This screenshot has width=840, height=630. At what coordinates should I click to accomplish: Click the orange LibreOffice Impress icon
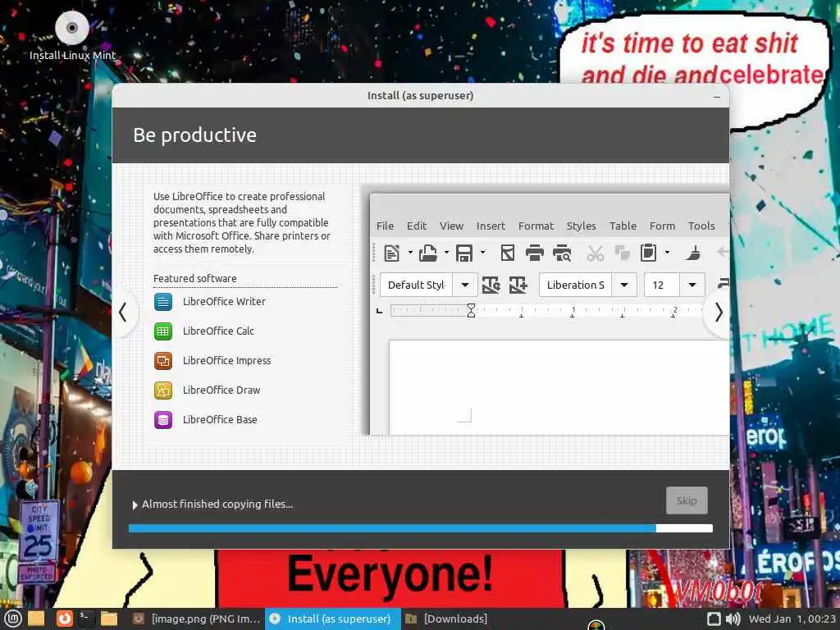coord(163,361)
